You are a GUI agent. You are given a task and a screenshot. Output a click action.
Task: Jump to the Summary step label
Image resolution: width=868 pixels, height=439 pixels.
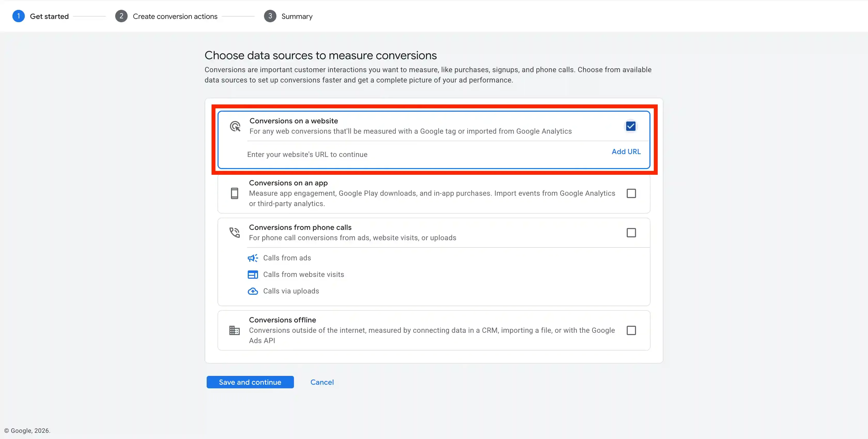point(297,16)
